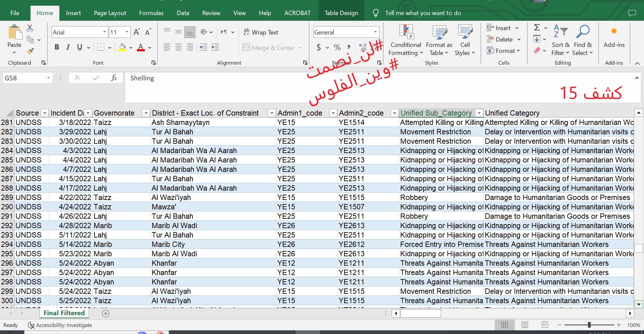
Task: Click the Format Painter brush icon
Action: (x=30, y=51)
